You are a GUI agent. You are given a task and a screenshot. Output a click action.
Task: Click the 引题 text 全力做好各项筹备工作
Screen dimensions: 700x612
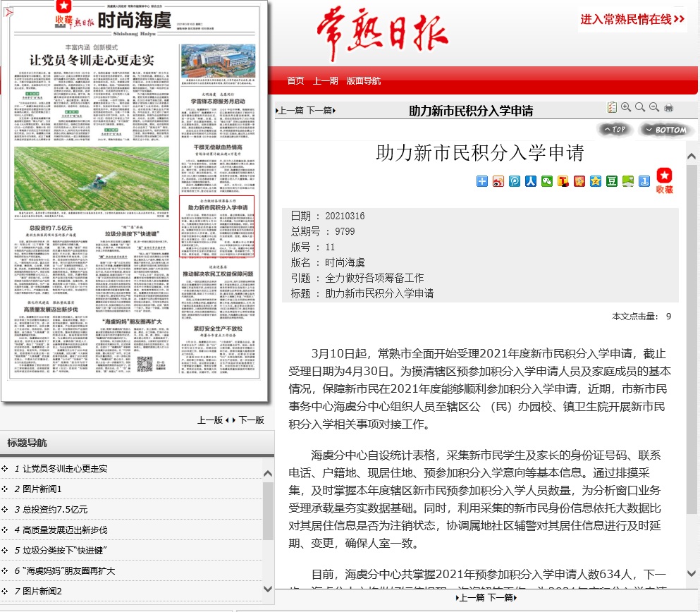pos(374,278)
